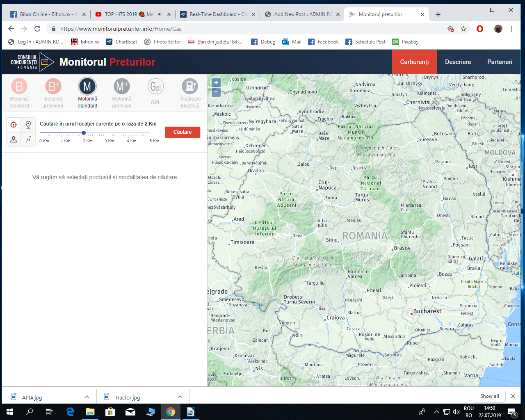Screen dimensions: 525x420
Task: Zoom in on the map
Action: [x=216, y=83]
